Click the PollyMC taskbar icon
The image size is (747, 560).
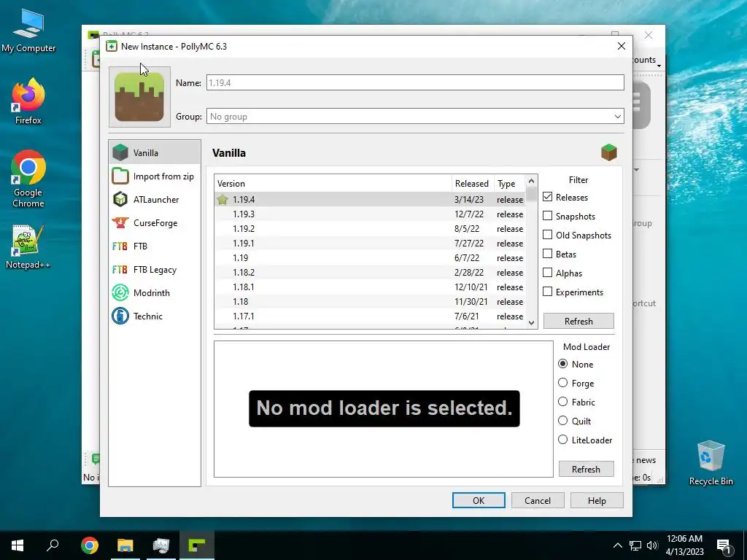tap(197, 545)
